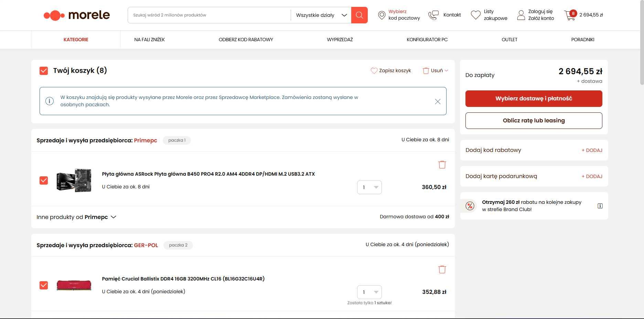Uncheck the Crucial Ballistix memory checkbox
This screenshot has width=644, height=319.
pyautogui.click(x=44, y=285)
